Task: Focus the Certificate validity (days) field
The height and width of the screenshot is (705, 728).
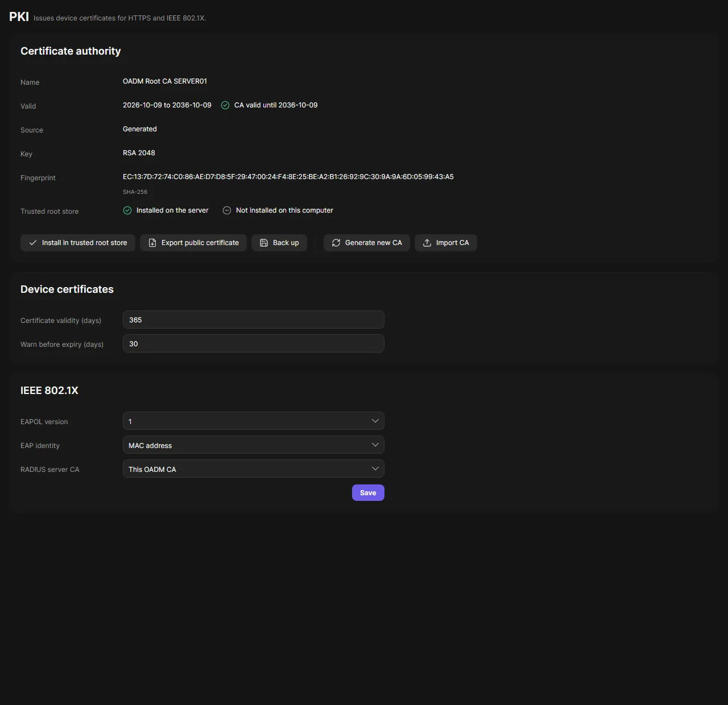Action: [254, 320]
